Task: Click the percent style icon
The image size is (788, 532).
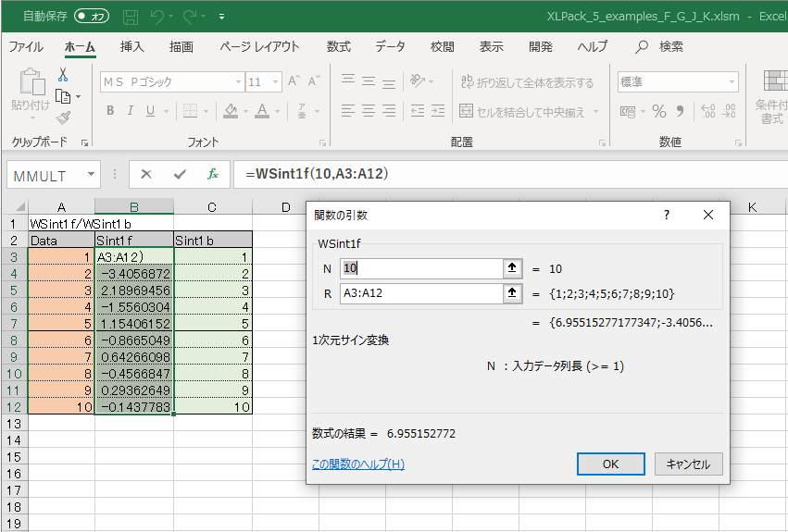Action: click(x=659, y=111)
